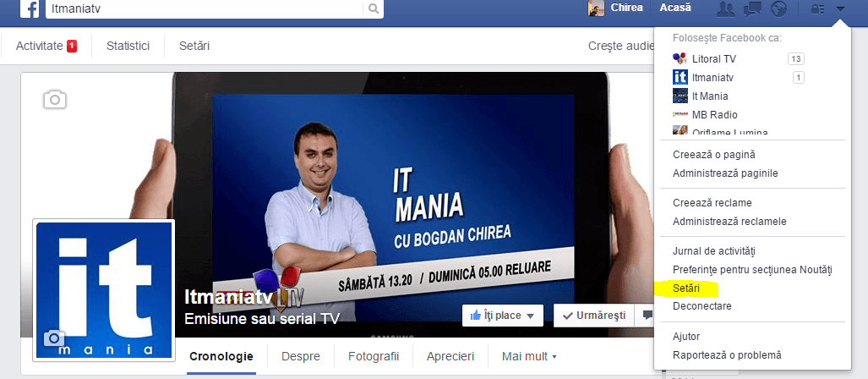Switch to Litoral TV page identity
The width and height of the screenshot is (868, 379).
tap(714, 58)
